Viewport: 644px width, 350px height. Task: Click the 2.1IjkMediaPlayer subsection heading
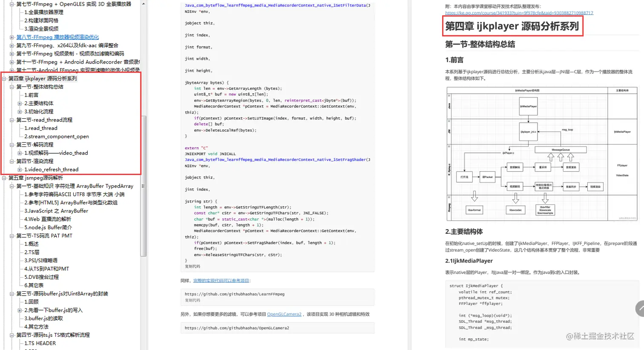coord(469,261)
